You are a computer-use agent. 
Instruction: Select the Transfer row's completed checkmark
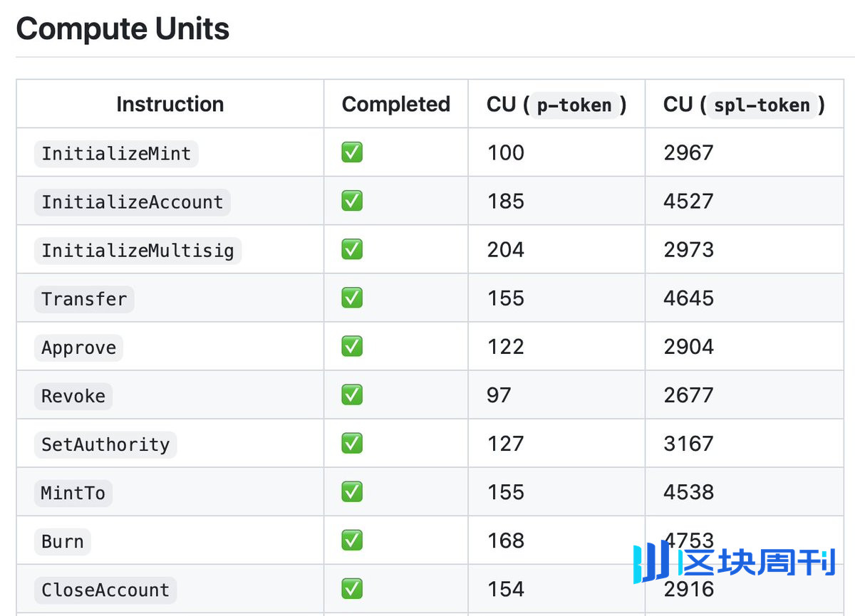click(x=352, y=298)
